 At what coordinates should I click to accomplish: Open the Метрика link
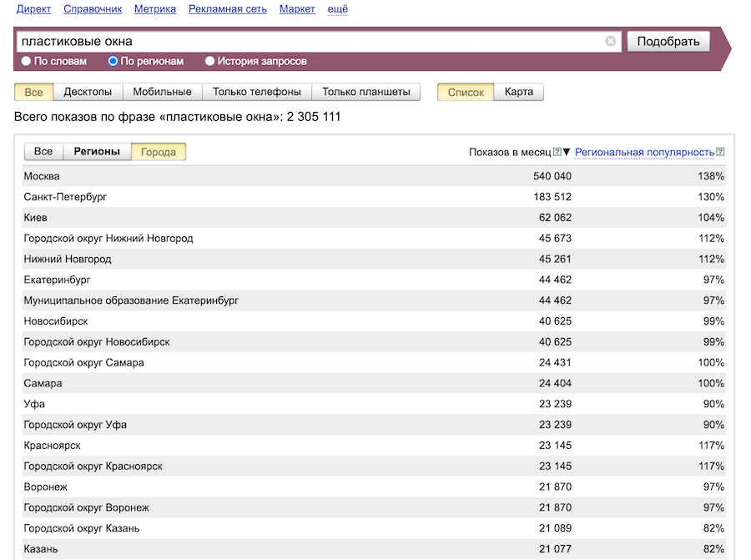click(x=155, y=9)
